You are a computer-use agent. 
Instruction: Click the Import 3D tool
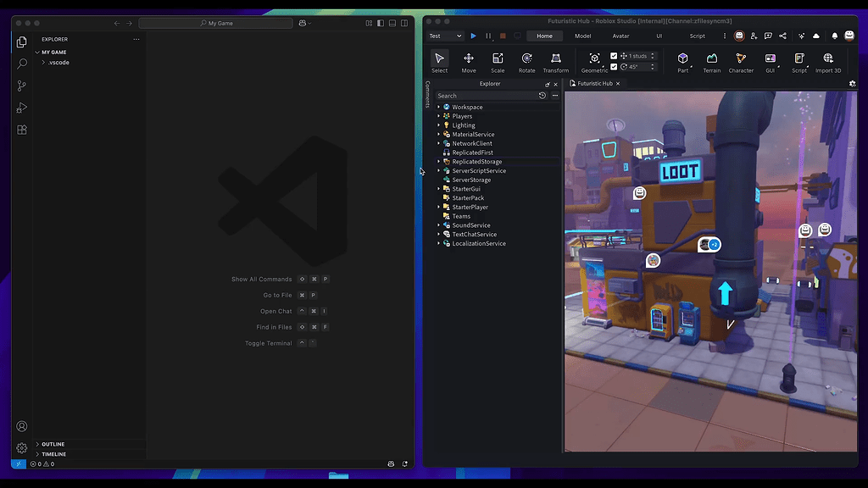[826, 60]
